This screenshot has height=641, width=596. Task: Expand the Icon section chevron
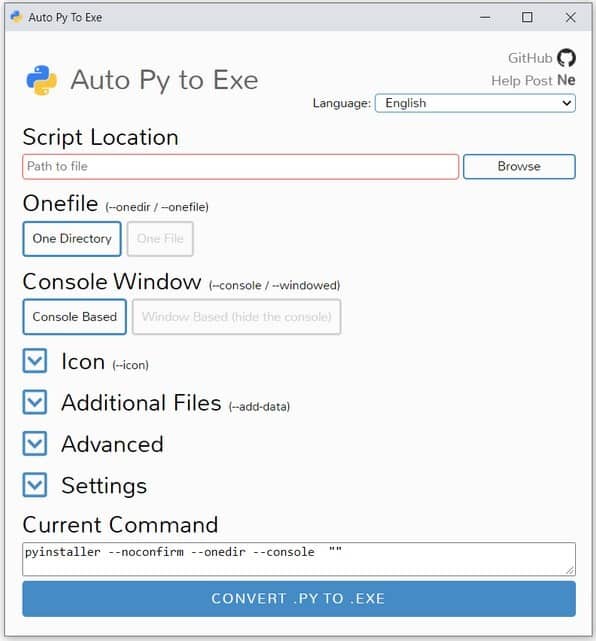pos(35,361)
